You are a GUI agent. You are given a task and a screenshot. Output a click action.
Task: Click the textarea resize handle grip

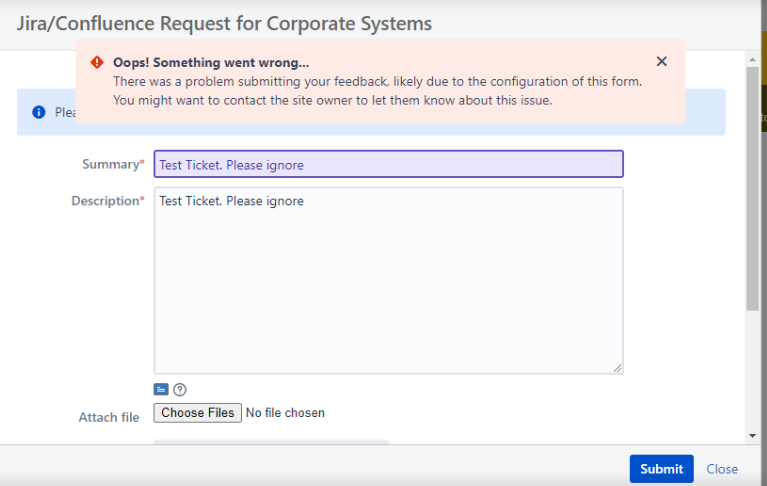tap(617, 368)
